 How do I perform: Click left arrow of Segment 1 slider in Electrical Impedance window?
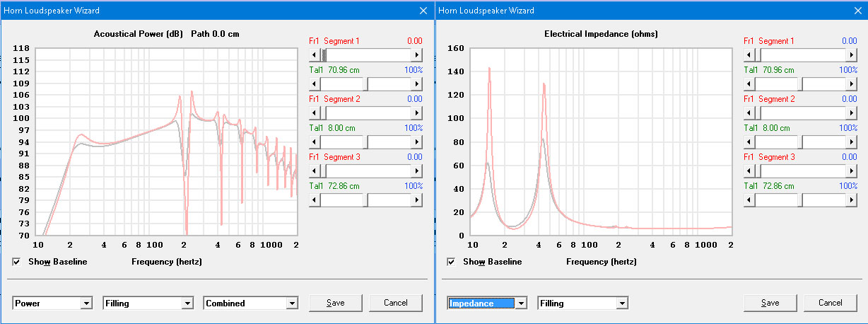[750, 54]
